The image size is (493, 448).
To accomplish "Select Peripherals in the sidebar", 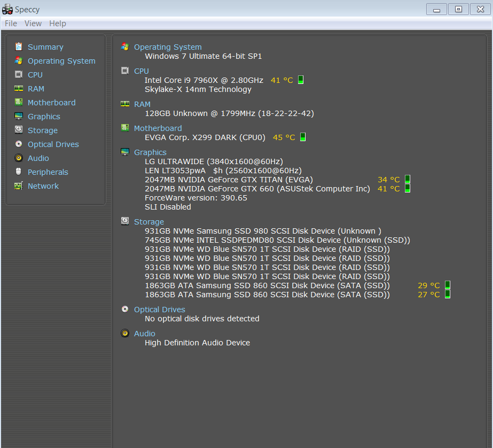I will click(x=48, y=172).
